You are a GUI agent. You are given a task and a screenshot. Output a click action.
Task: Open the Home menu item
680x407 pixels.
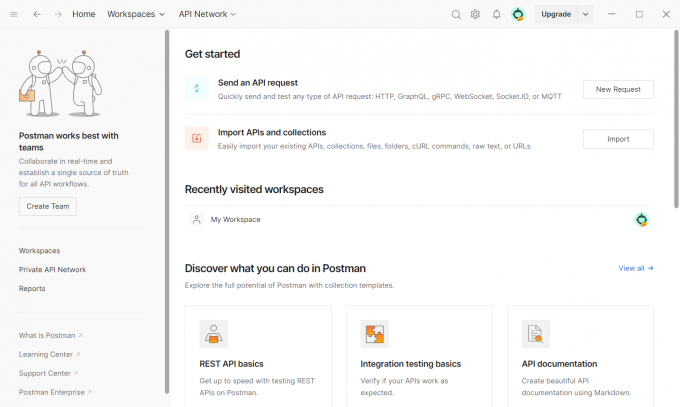[84, 14]
